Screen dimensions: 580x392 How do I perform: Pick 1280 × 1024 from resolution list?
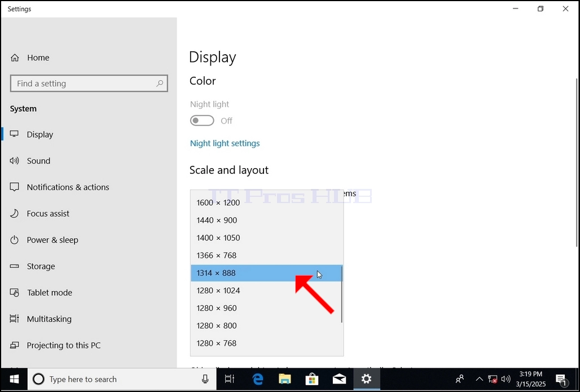(x=266, y=290)
